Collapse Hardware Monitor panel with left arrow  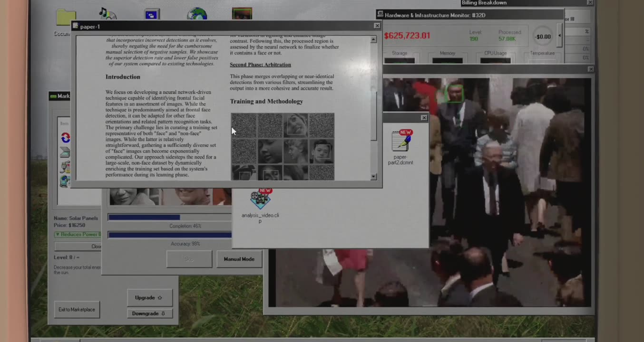pos(560,36)
